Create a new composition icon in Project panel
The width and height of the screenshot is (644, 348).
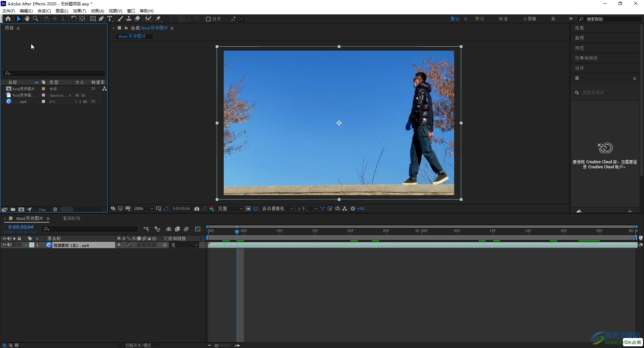point(21,210)
